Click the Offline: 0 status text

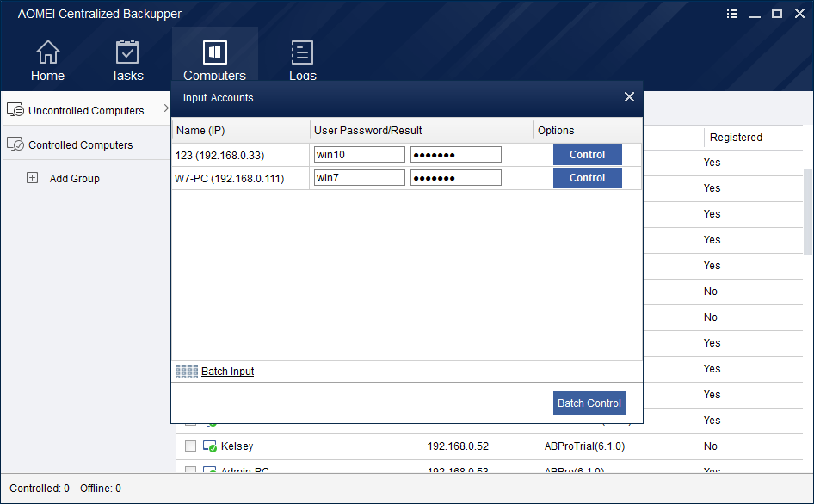click(100, 488)
